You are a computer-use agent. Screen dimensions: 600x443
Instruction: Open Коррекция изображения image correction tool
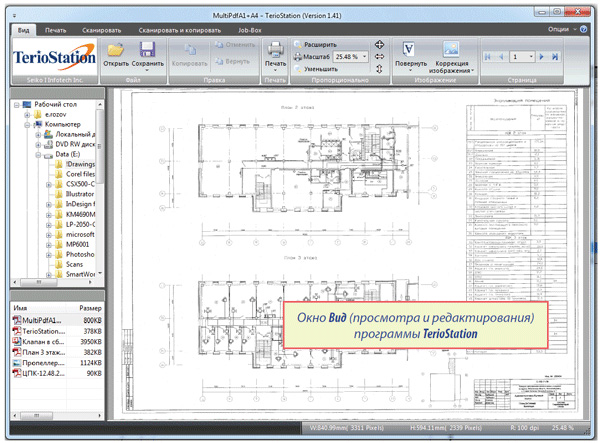pyautogui.click(x=450, y=49)
